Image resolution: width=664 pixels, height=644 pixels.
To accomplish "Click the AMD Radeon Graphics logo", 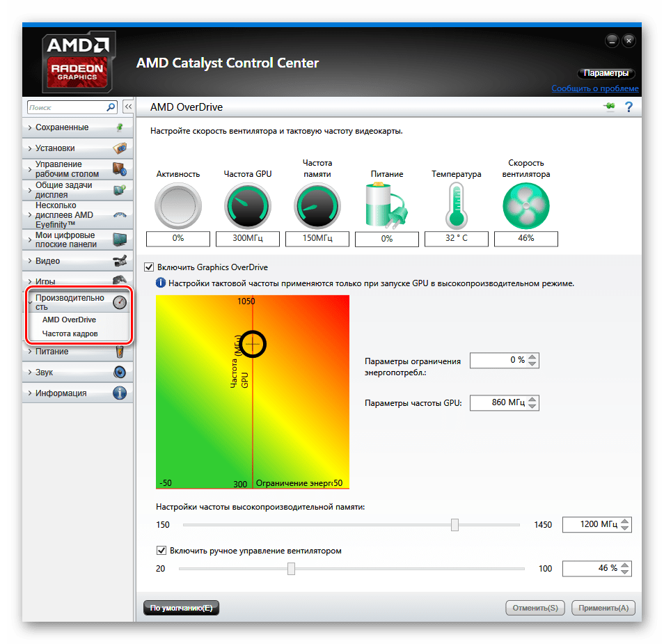I will 79,62.
